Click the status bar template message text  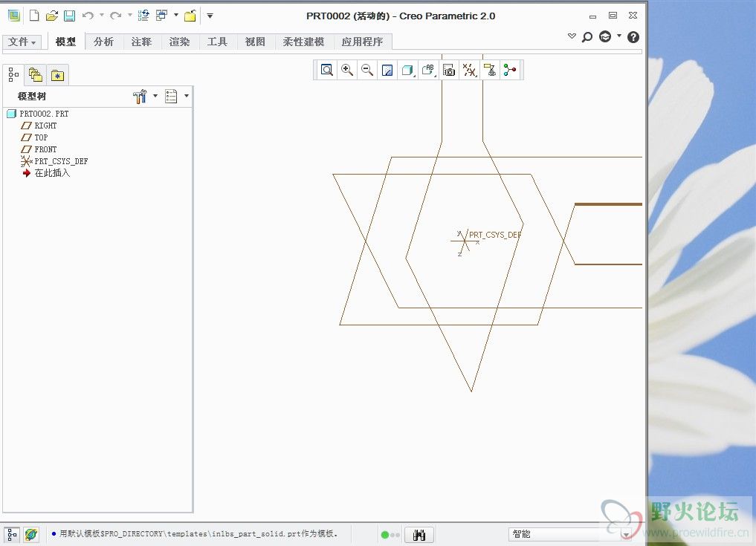point(198,533)
